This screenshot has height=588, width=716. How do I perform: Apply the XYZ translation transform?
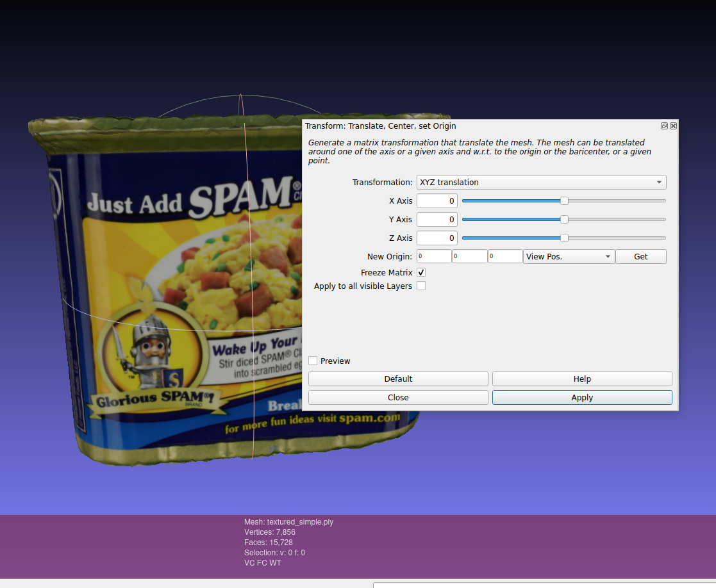point(581,397)
